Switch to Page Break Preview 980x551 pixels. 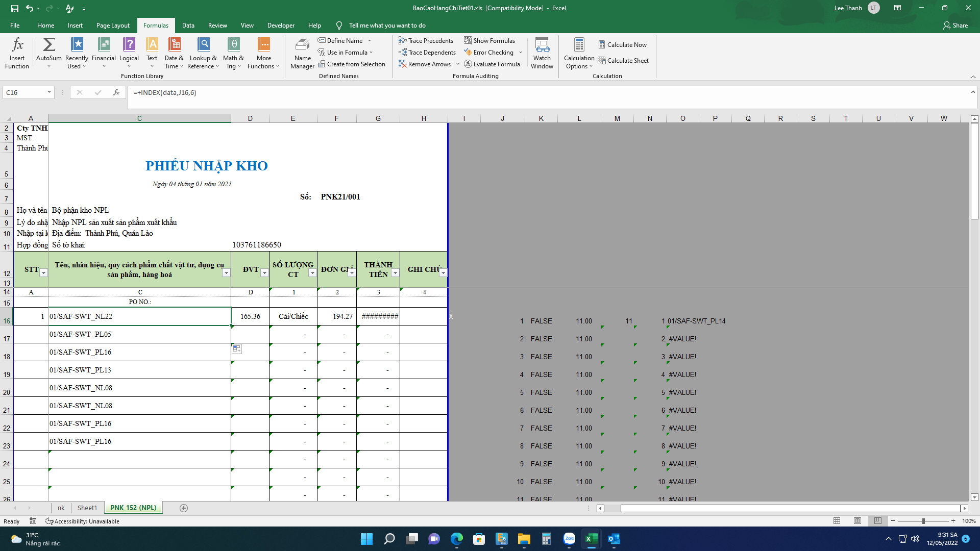pos(877,521)
